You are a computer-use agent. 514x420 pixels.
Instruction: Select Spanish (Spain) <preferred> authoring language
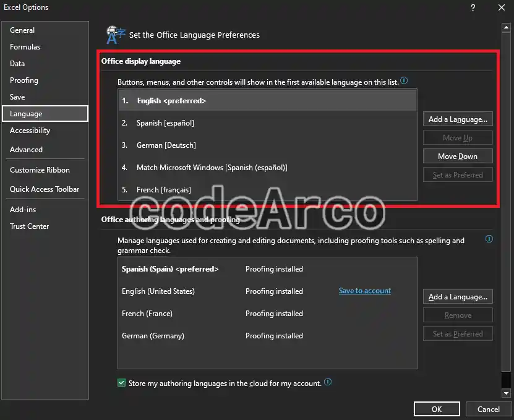(x=267, y=269)
